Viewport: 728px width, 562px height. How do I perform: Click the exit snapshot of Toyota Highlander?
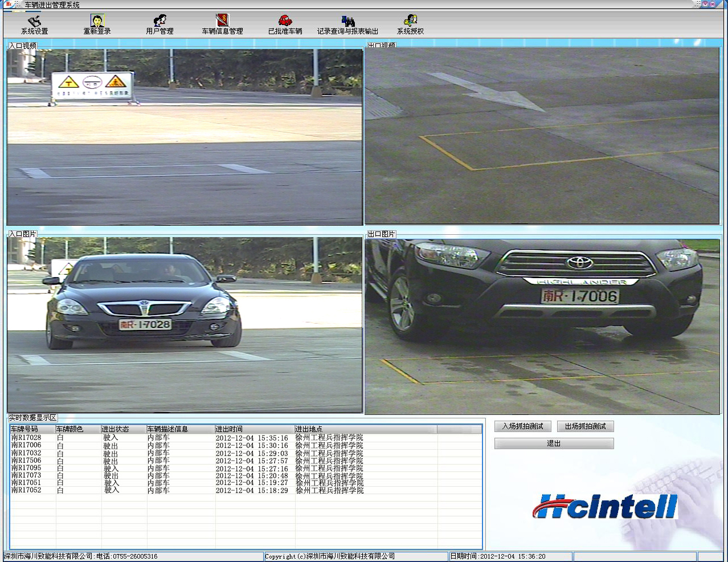(542, 326)
